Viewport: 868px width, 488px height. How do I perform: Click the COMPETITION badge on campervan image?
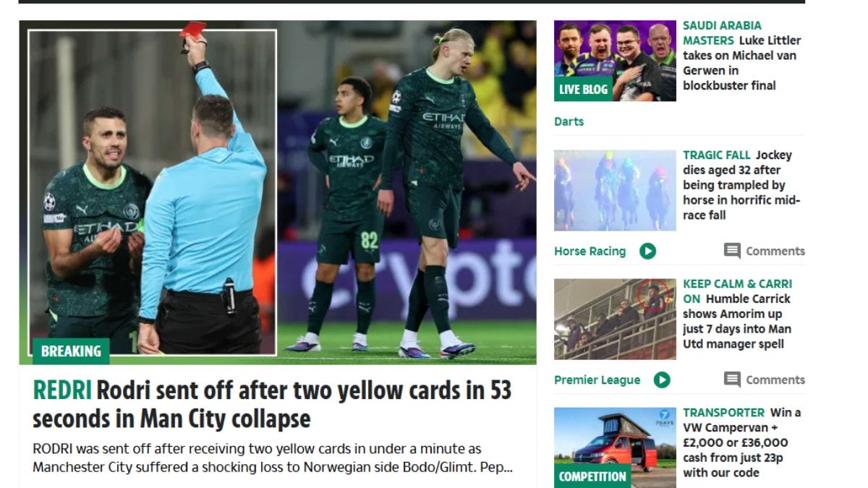[x=592, y=476]
